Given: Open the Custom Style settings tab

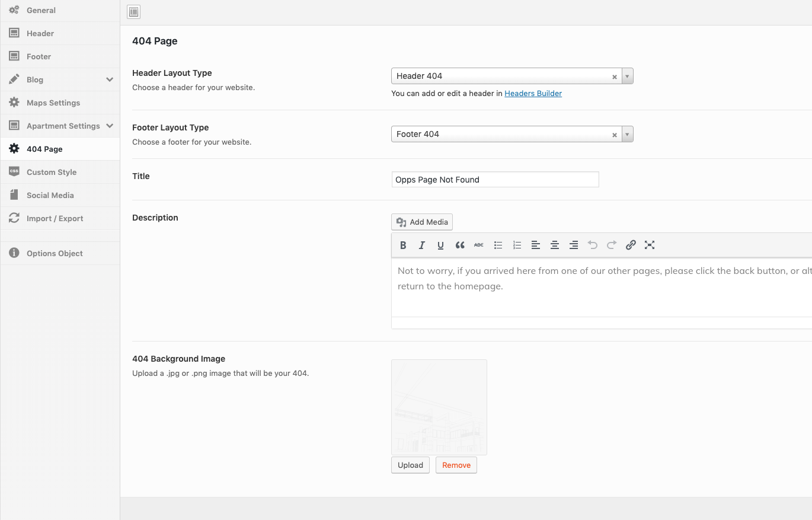Looking at the screenshot, I should coord(52,172).
